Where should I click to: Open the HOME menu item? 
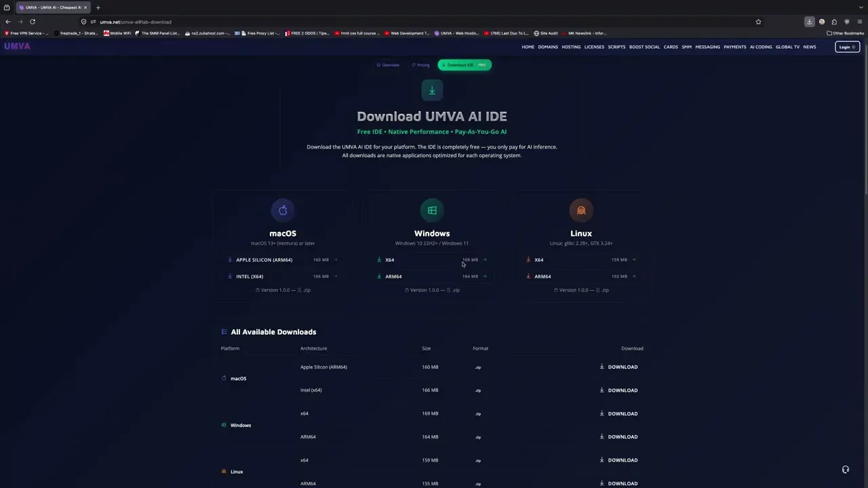[528, 47]
